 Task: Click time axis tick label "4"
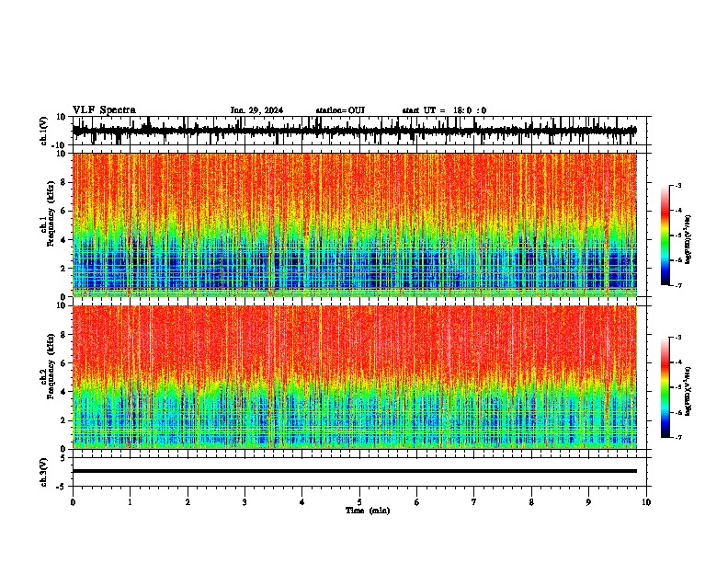click(x=302, y=502)
